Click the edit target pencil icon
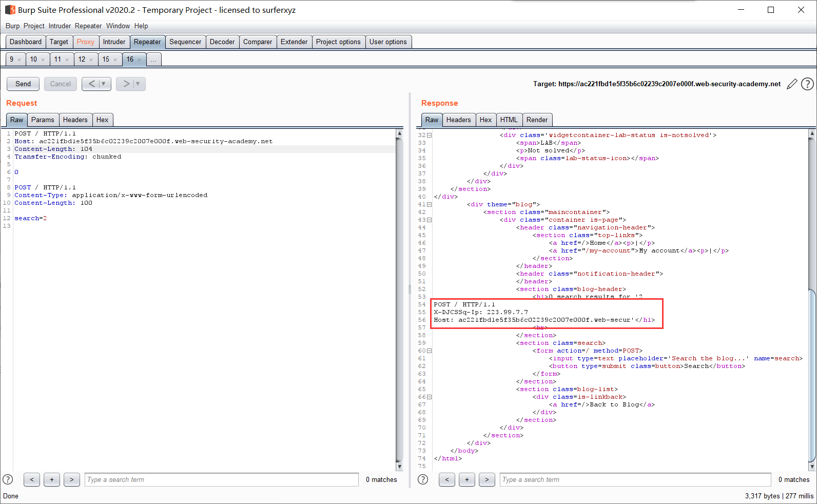The width and height of the screenshot is (817, 504). tap(792, 84)
